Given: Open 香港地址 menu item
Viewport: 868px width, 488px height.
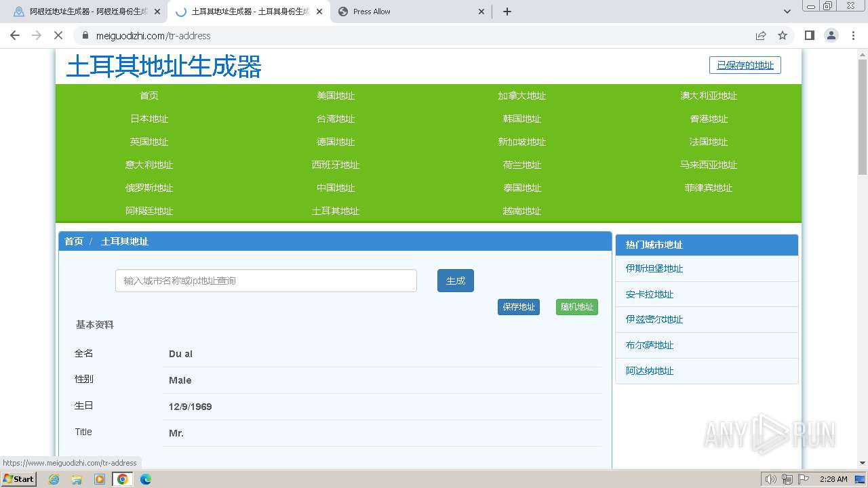Looking at the screenshot, I should click(x=709, y=119).
